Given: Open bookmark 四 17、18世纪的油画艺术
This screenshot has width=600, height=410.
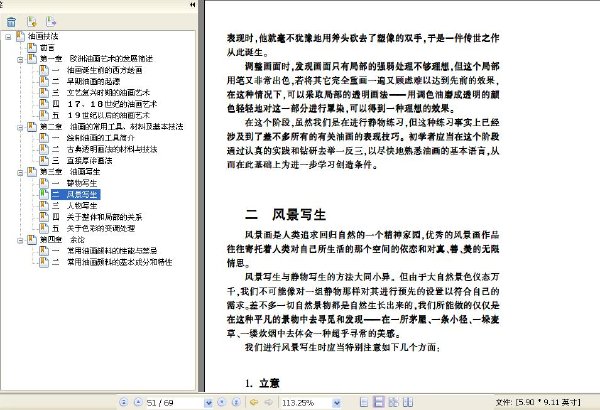Looking at the screenshot, I should point(104,104).
